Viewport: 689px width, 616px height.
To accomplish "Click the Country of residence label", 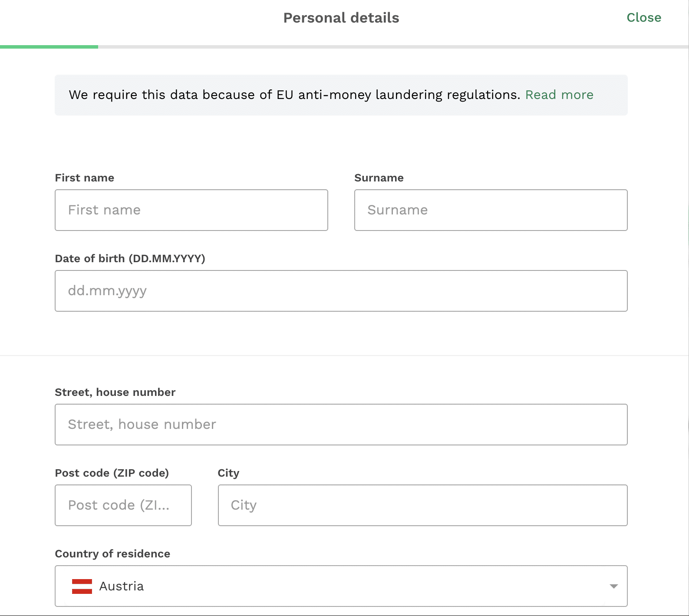I will (x=112, y=554).
